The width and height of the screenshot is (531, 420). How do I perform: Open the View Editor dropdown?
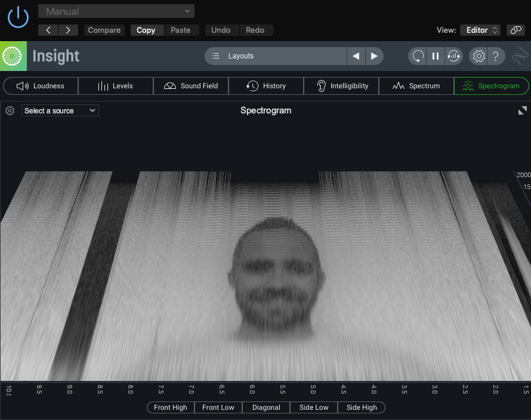[x=480, y=30]
